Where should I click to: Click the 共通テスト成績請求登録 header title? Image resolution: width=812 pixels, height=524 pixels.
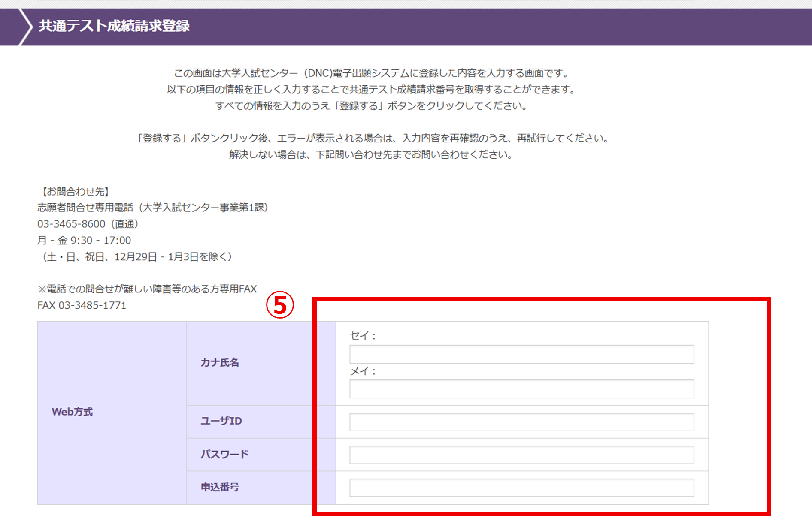click(114, 26)
